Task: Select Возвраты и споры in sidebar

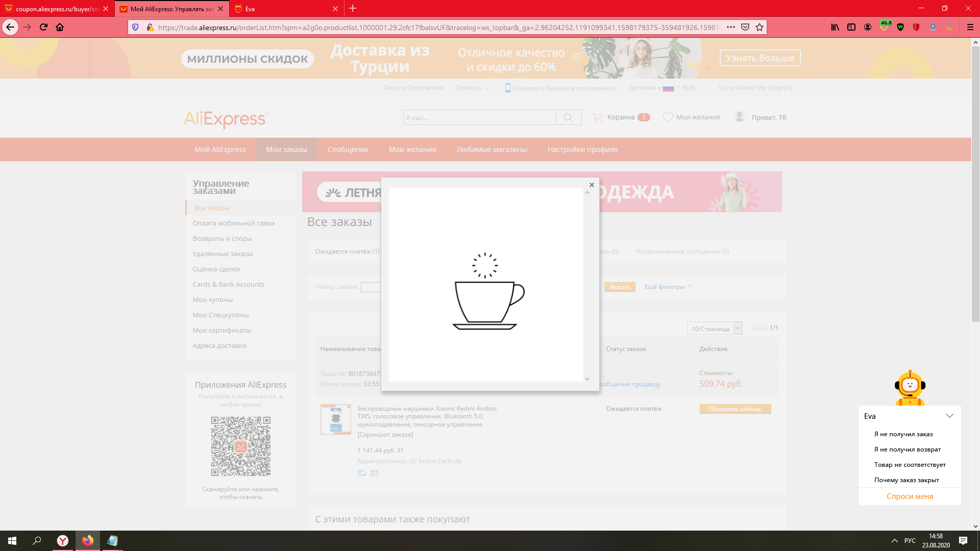Action: (x=222, y=238)
